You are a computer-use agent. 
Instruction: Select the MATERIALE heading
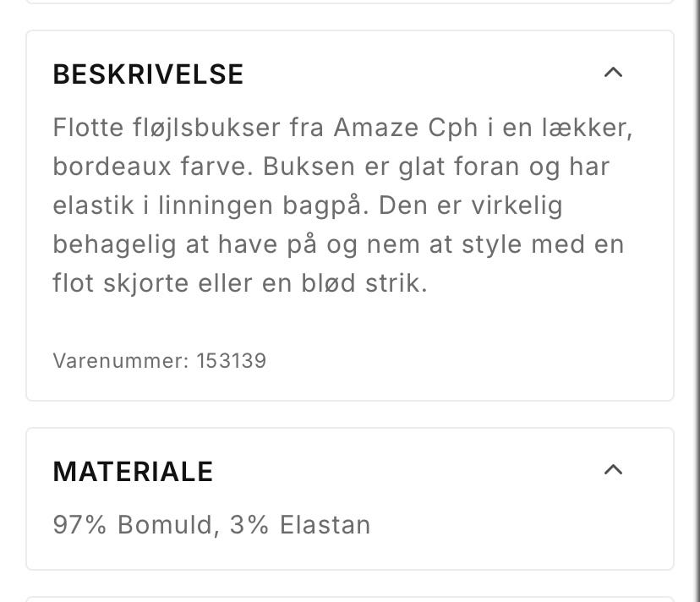click(132, 472)
